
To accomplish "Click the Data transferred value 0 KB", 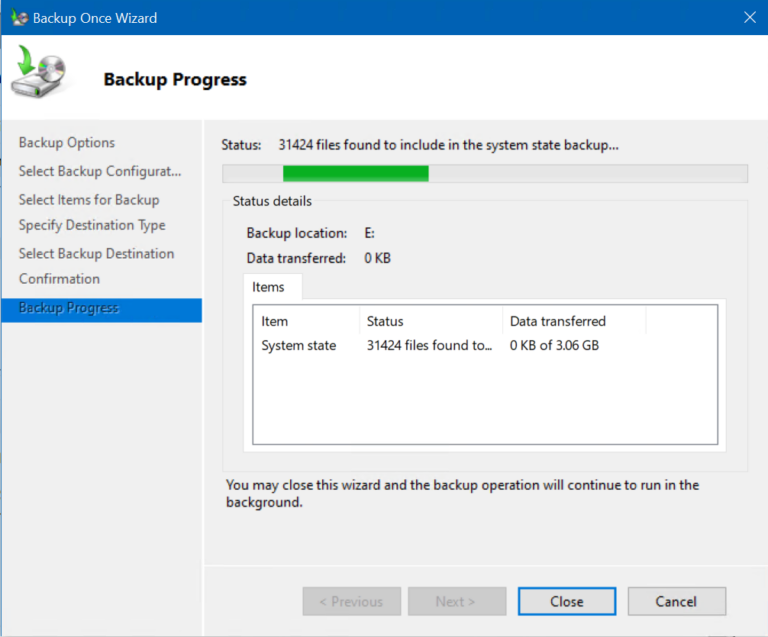I will [377, 258].
